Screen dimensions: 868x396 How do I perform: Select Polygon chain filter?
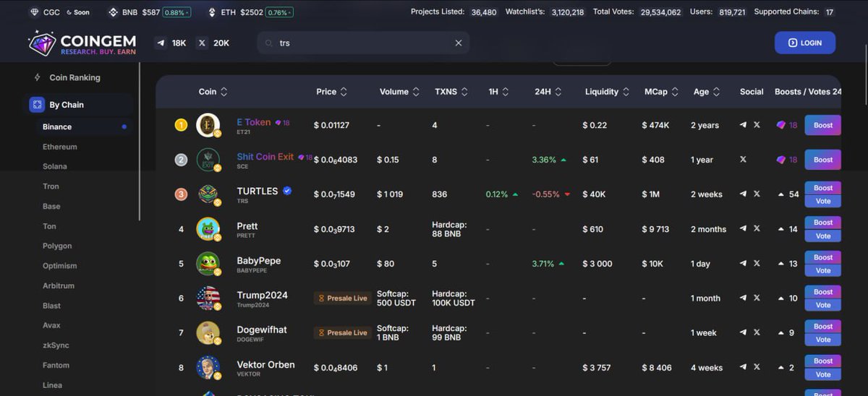click(57, 246)
